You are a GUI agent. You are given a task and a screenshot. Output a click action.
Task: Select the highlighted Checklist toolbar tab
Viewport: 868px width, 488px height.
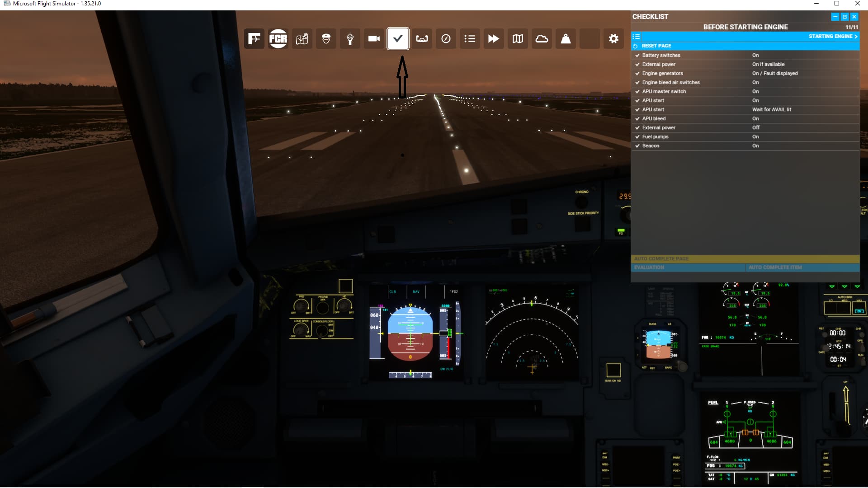(398, 38)
